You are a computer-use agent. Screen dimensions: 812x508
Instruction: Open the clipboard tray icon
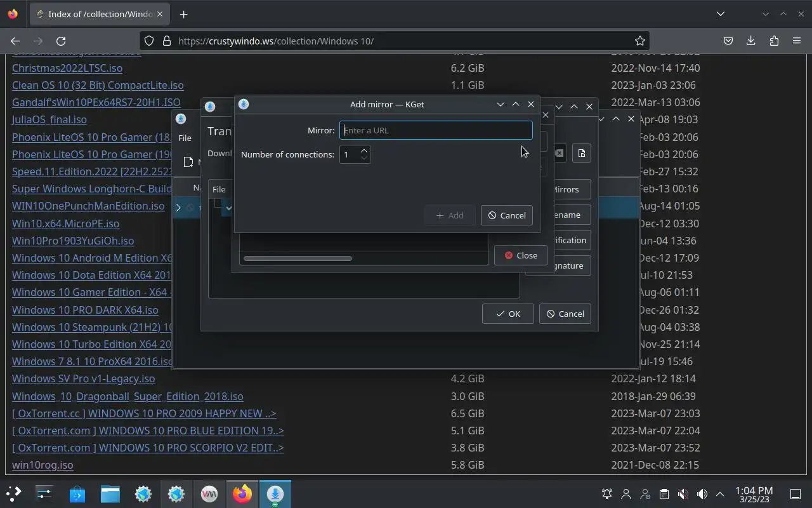pyautogui.click(x=664, y=493)
